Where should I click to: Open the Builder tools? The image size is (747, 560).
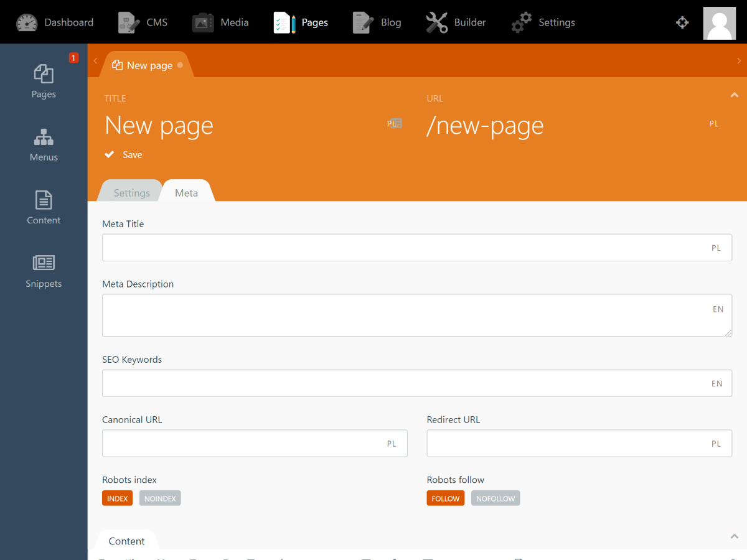456,22
